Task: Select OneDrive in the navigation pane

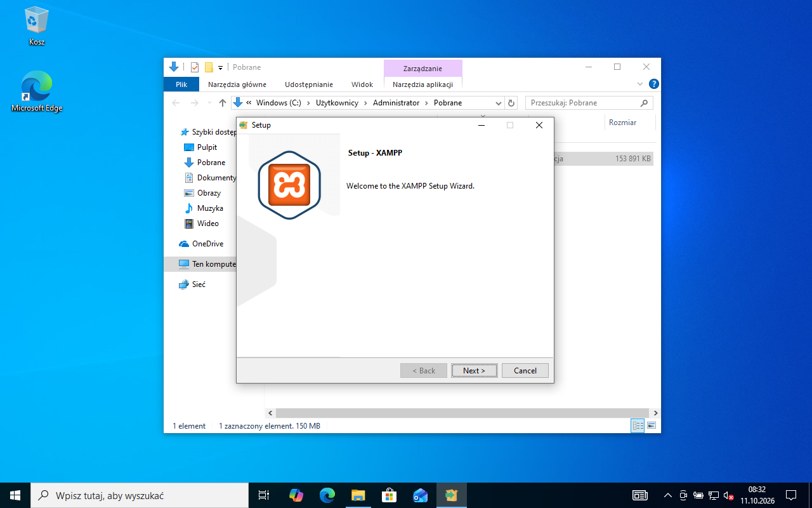Action: [207, 244]
